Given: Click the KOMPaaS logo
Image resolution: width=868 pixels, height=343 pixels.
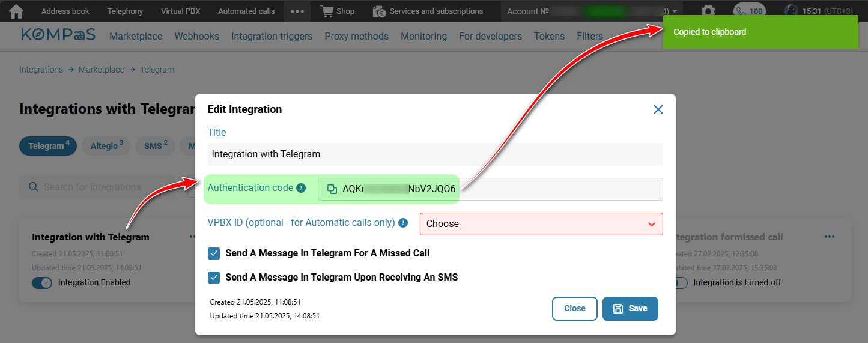Looking at the screenshot, I should pyautogui.click(x=58, y=35).
